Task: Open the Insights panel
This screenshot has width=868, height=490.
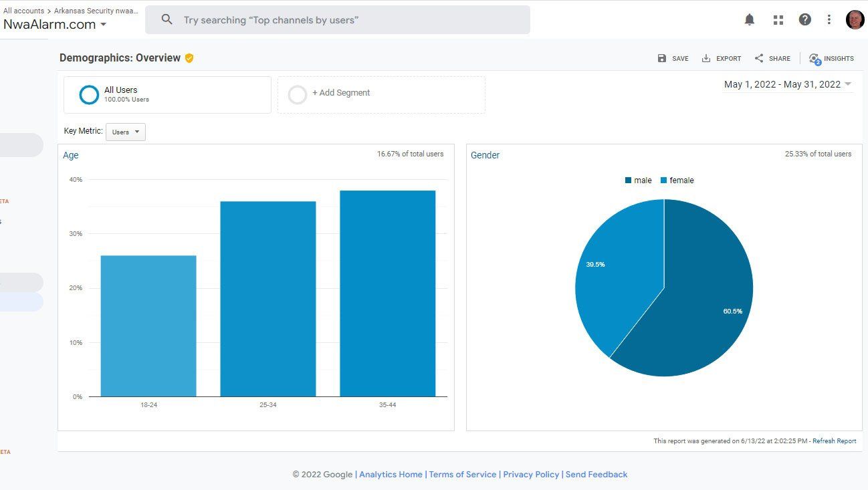Action: [x=831, y=59]
